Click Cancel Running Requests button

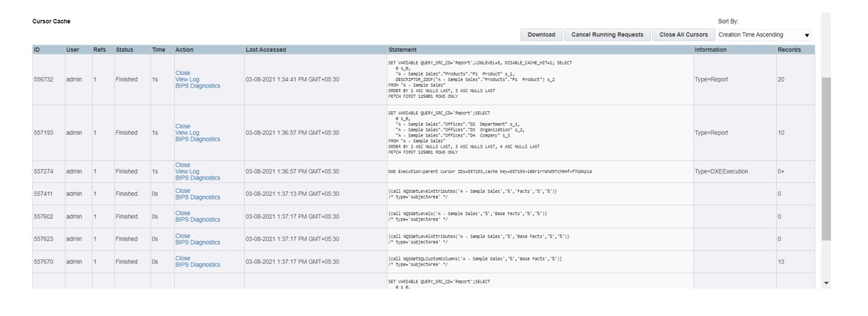[607, 35]
